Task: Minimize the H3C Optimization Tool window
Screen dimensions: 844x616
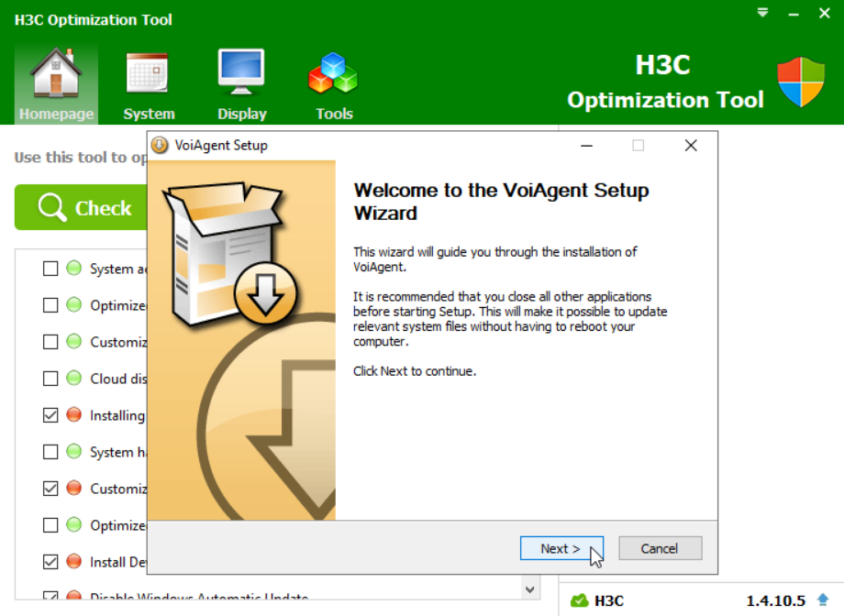Action: 794,14
